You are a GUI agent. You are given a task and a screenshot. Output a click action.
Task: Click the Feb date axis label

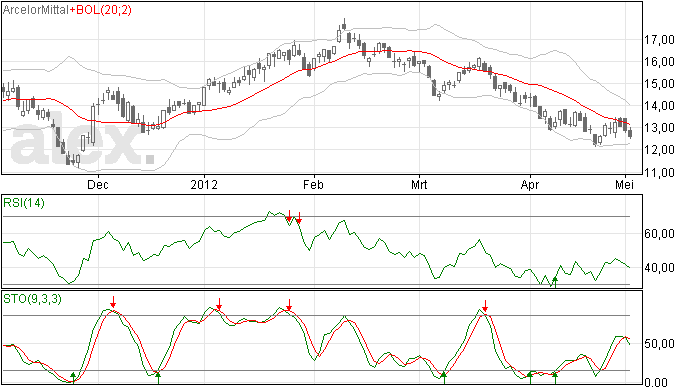(x=313, y=184)
